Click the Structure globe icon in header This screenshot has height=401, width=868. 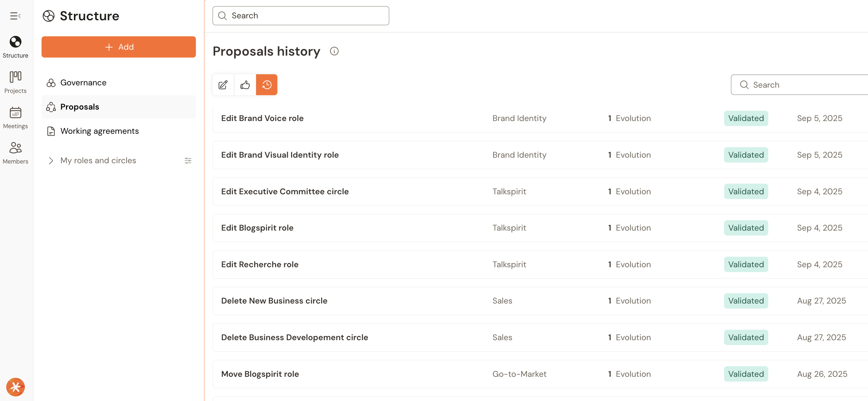tap(48, 16)
